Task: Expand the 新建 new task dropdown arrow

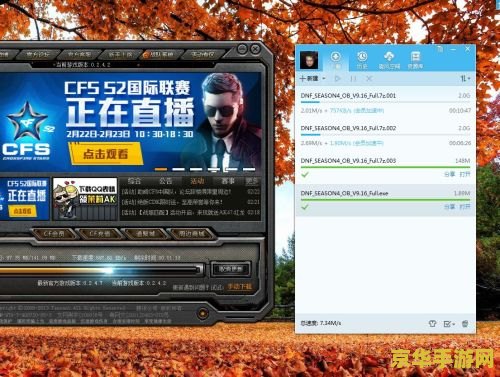Action: 324,79
